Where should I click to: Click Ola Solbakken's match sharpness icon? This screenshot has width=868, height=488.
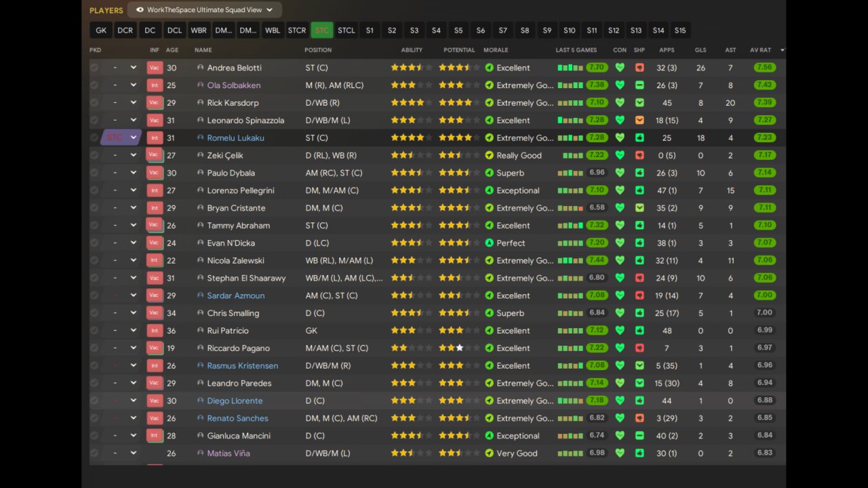[639, 85]
